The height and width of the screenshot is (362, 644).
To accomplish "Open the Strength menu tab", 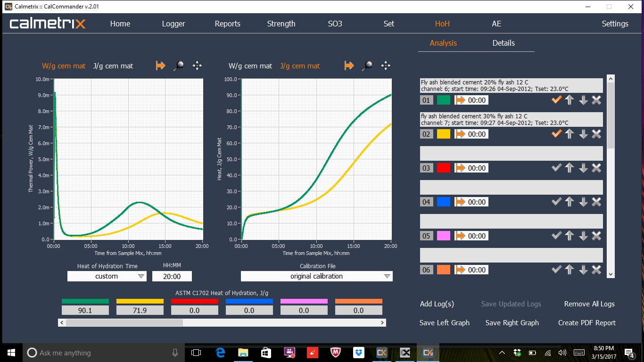I will [281, 24].
